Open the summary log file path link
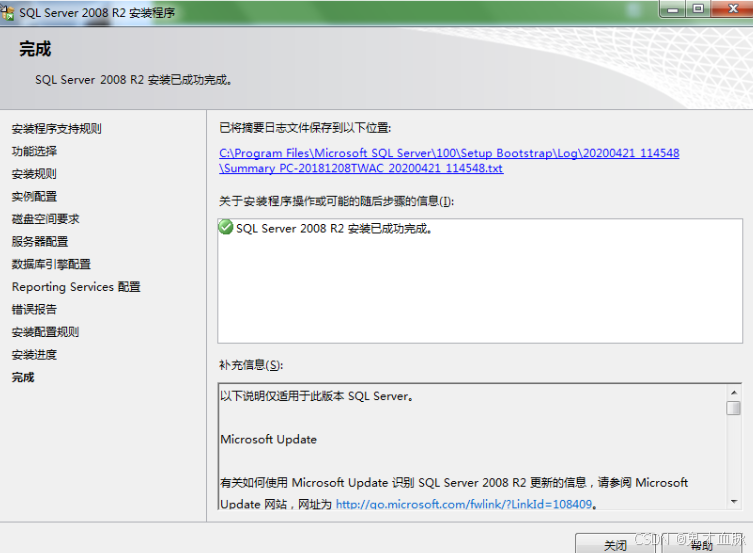 (449, 161)
